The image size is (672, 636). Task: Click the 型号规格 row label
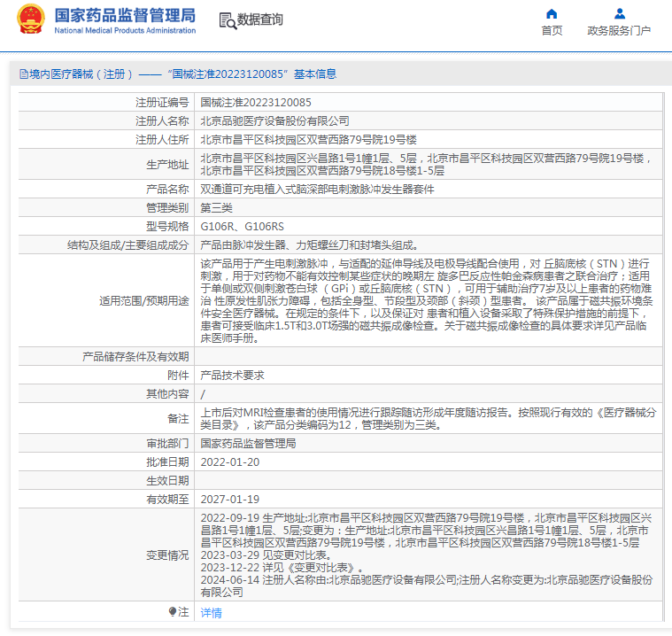tap(167, 227)
